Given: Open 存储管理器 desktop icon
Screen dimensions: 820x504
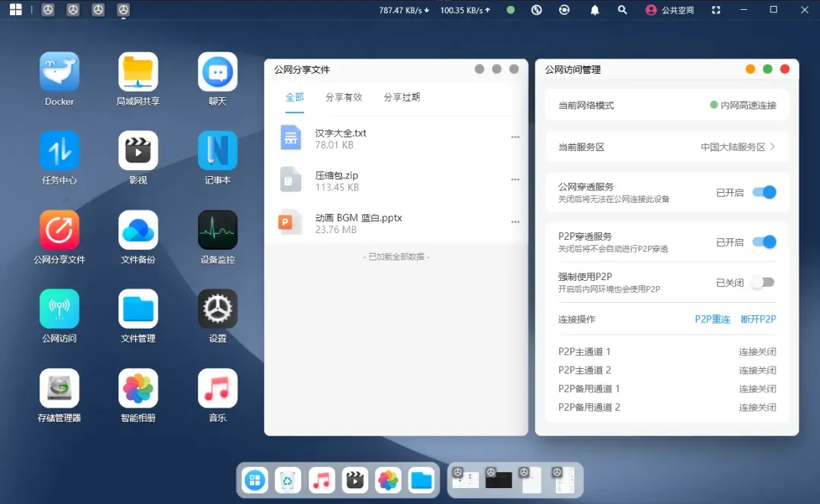Looking at the screenshot, I should tap(59, 389).
